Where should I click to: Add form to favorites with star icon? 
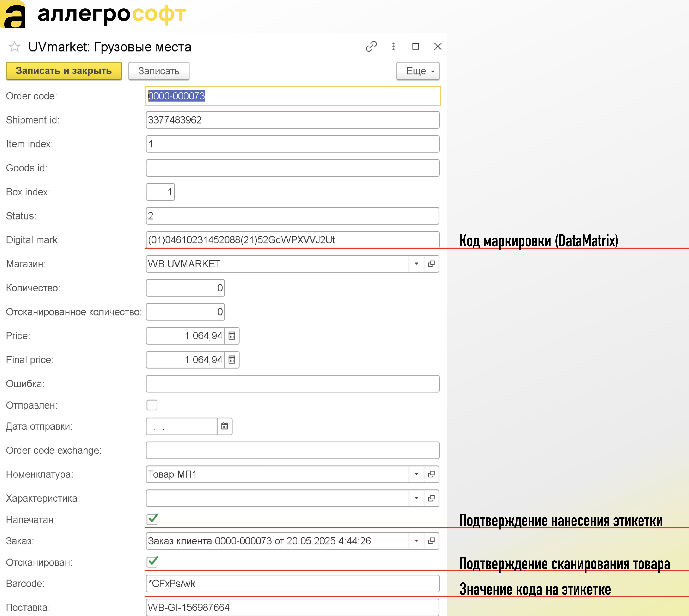coord(15,47)
